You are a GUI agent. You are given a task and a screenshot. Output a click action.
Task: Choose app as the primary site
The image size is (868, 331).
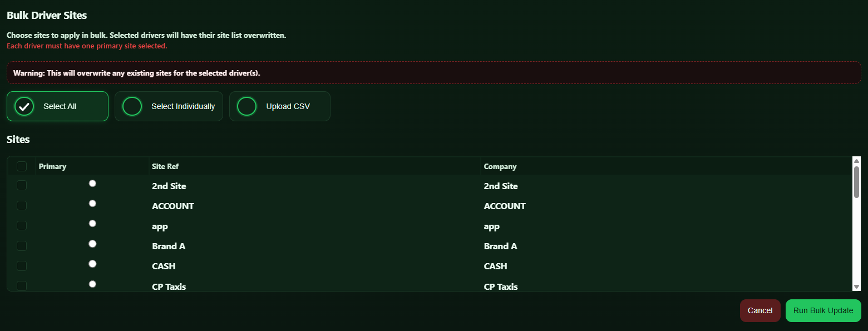point(92,224)
